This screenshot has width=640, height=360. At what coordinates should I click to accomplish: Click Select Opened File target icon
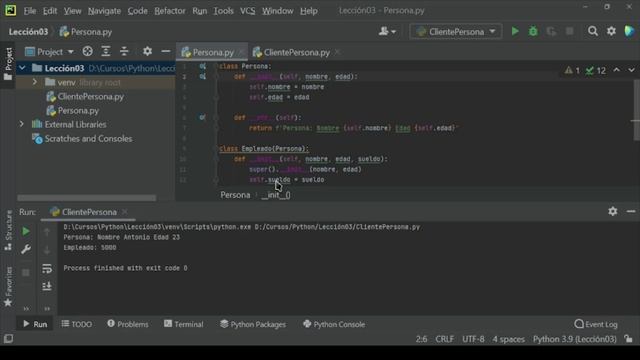[x=87, y=51]
